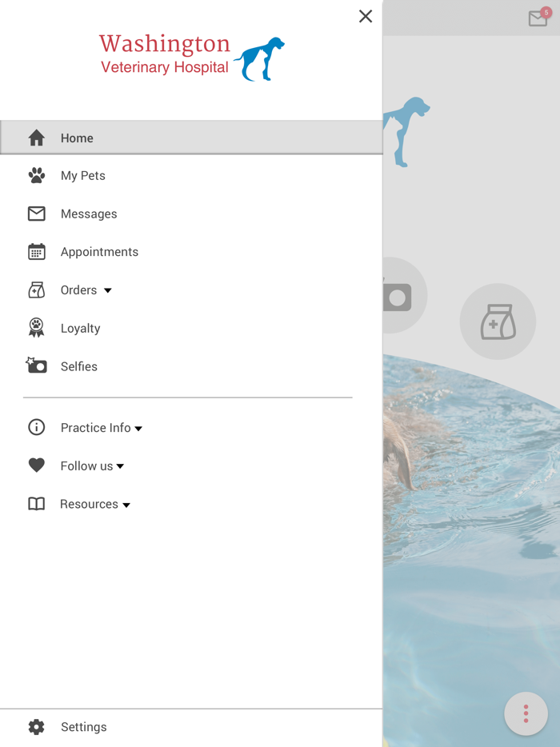
Task: Open the Messages menu item
Action: tap(89, 214)
